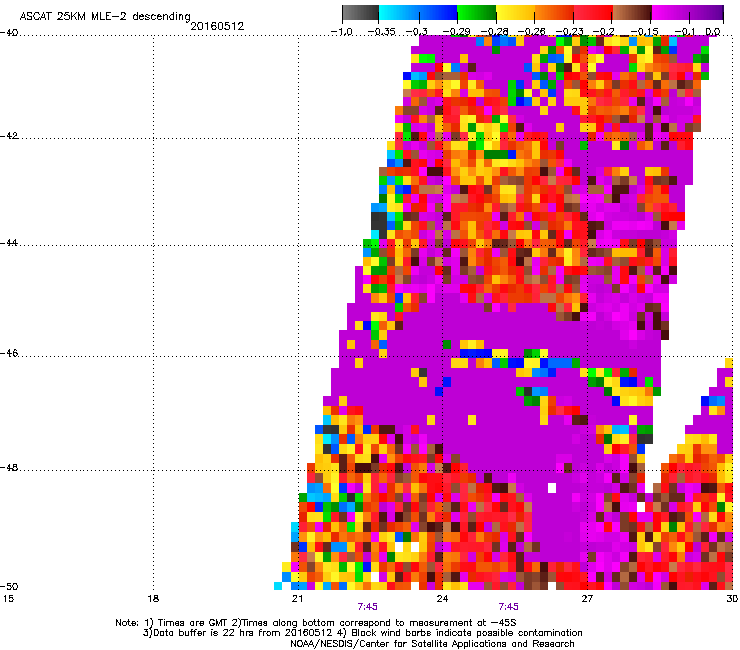Click the '-0.23' color scale value
Viewport: 740px width, 650px height.
point(570,32)
